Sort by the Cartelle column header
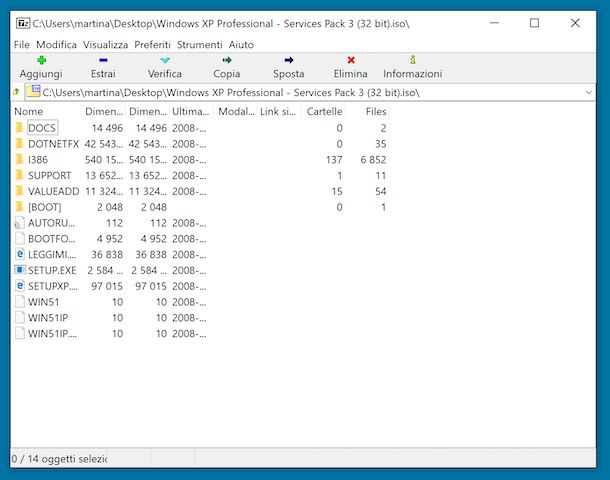 323,112
